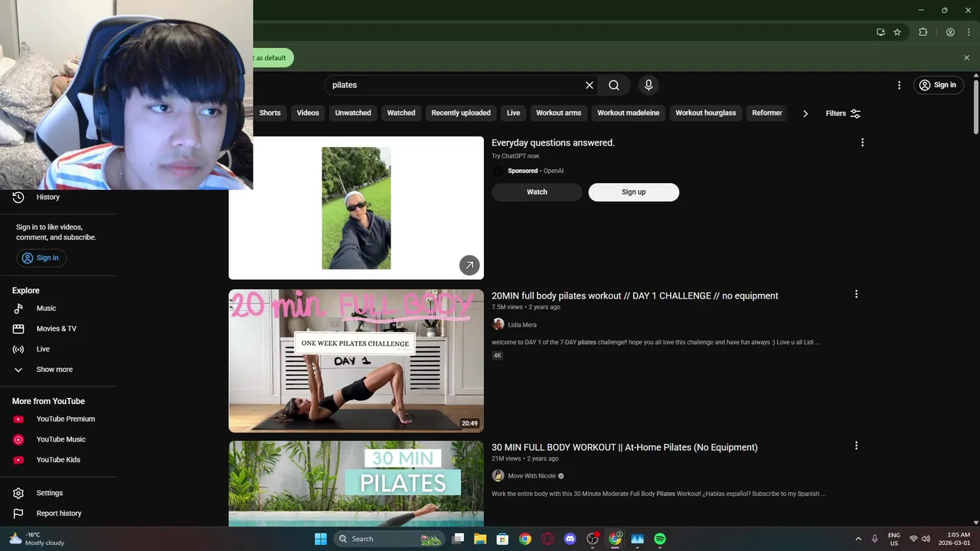Viewport: 980px width, 551px height.
Task: Open the Filters panel
Action: pyautogui.click(x=843, y=113)
